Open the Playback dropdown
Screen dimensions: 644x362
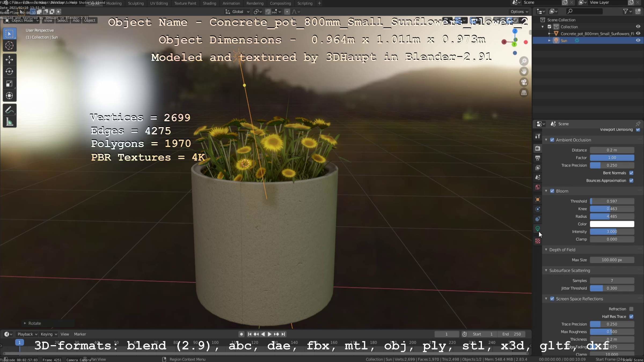pyautogui.click(x=27, y=334)
